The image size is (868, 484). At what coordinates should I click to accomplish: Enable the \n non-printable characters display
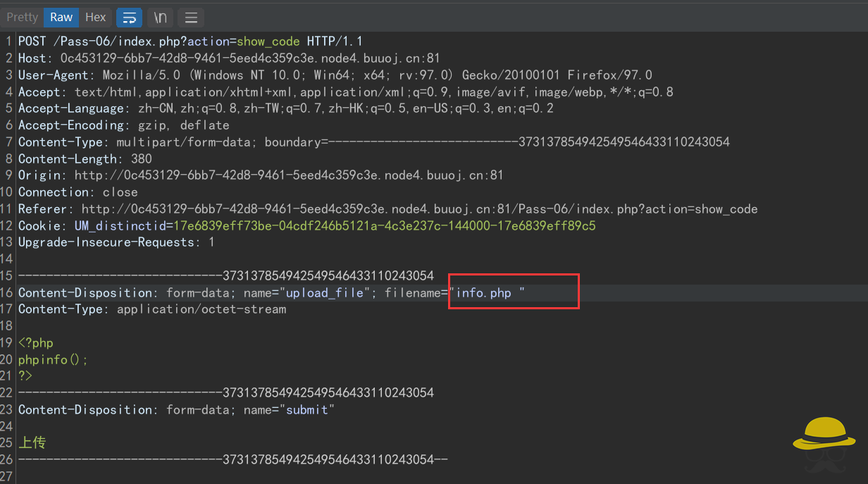point(159,17)
